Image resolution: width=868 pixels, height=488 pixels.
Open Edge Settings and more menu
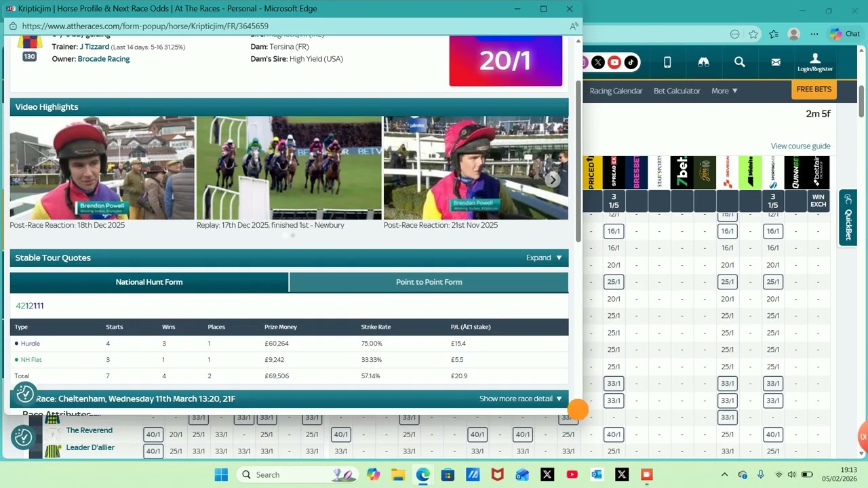(814, 34)
